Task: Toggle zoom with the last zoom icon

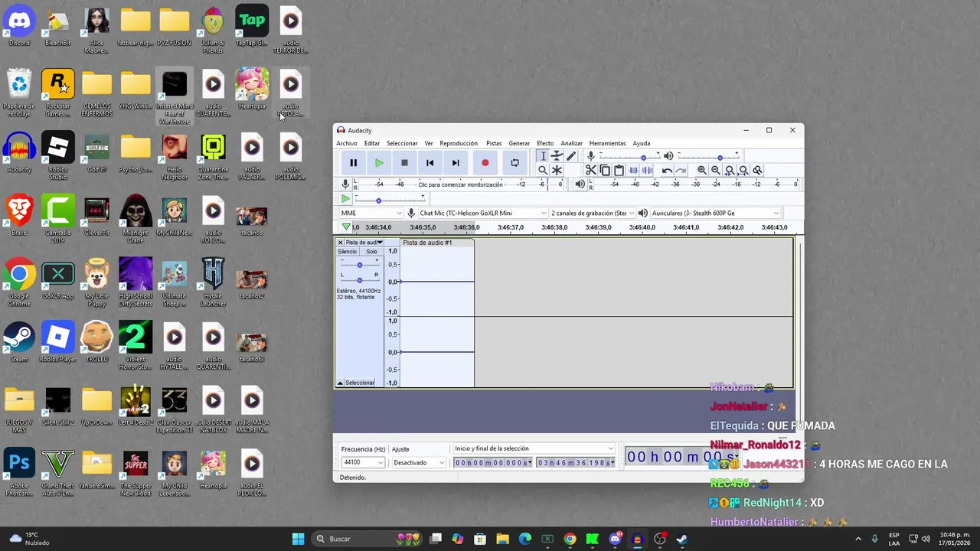Action: click(x=757, y=170)
